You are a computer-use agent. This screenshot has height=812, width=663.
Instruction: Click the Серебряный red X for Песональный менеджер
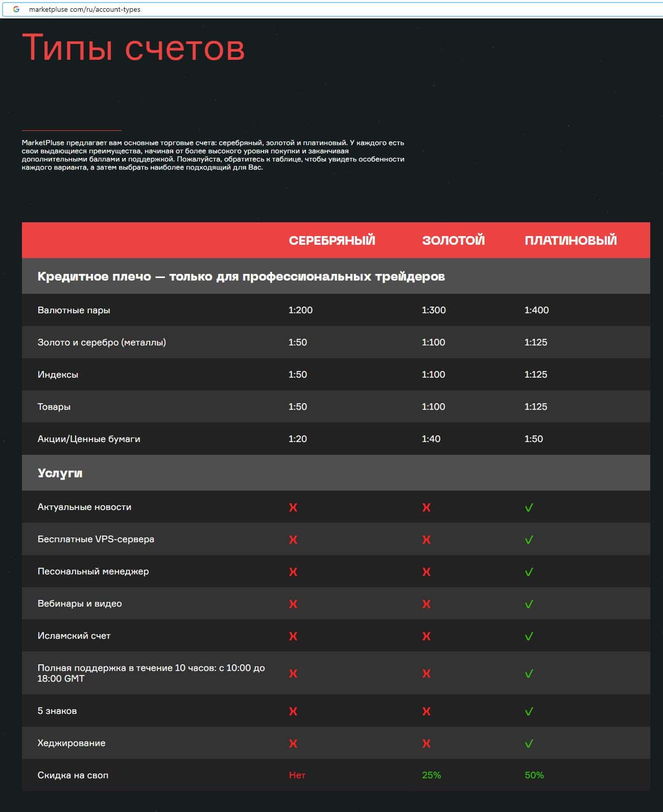[x=293, y=572]
